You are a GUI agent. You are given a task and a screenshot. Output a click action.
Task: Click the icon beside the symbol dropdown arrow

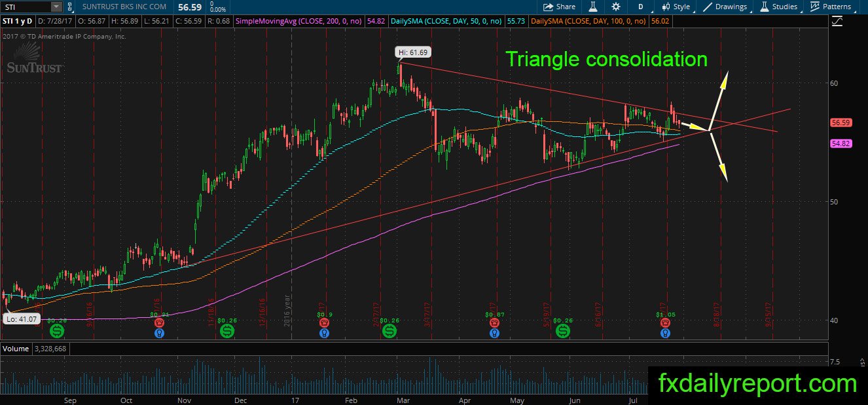(x=71, y=7)
